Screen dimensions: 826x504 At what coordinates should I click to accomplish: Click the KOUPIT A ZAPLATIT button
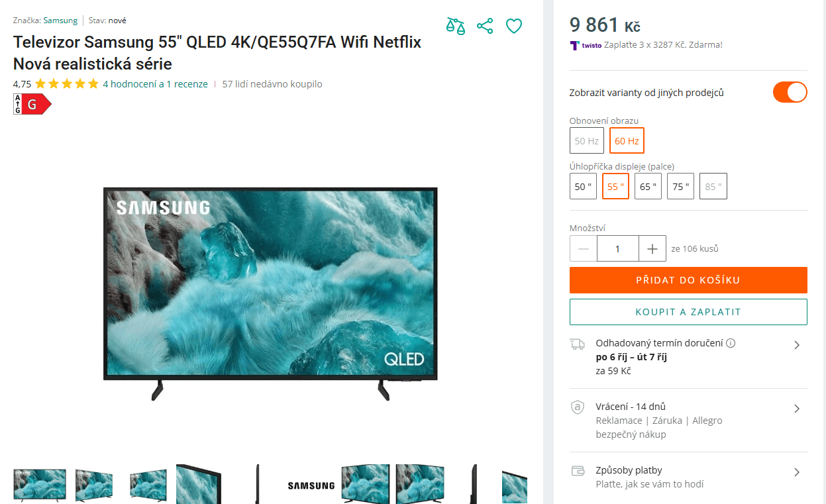click(x=688, y=312)
